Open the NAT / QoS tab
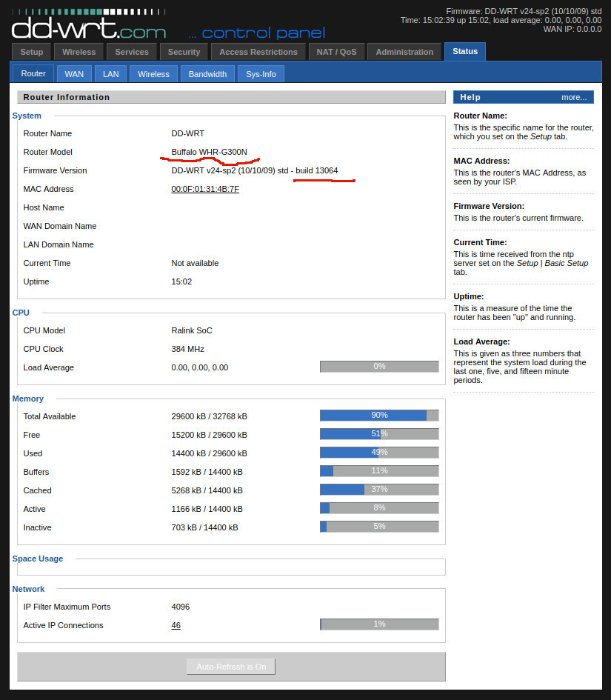Screen dimensions: 611x700 (x=336, y=52)
